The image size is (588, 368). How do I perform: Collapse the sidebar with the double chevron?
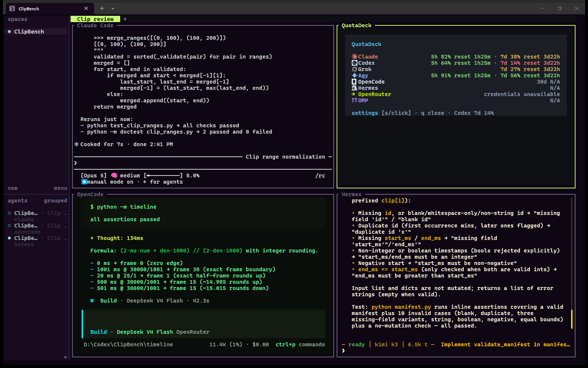click(x=65, y=357)
